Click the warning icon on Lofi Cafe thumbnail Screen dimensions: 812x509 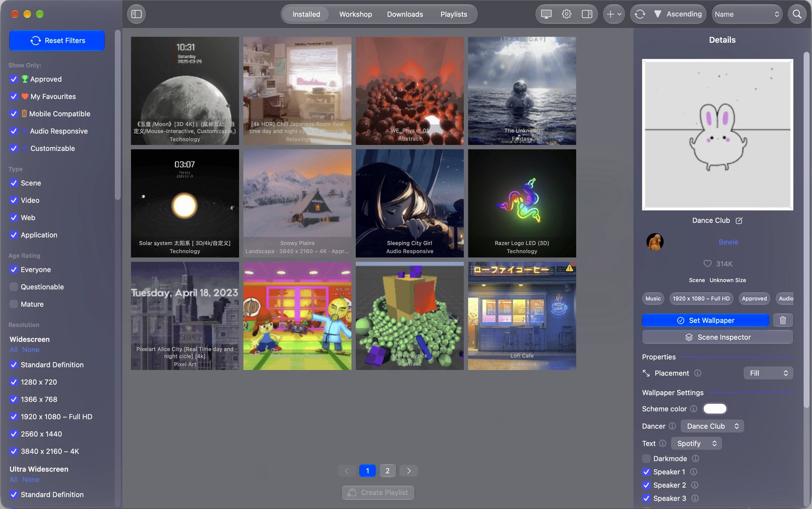[569, 268]
